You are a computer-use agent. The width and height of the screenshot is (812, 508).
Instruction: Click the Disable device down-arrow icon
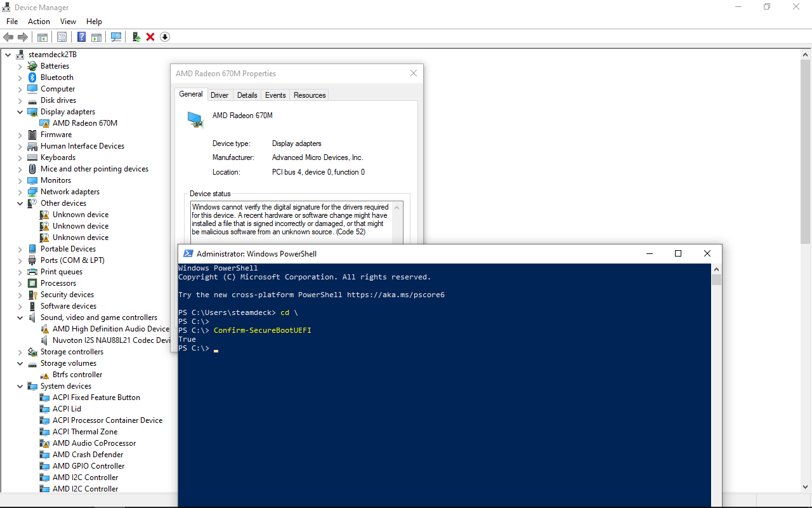pyautogui.click(x=165, y=37)
